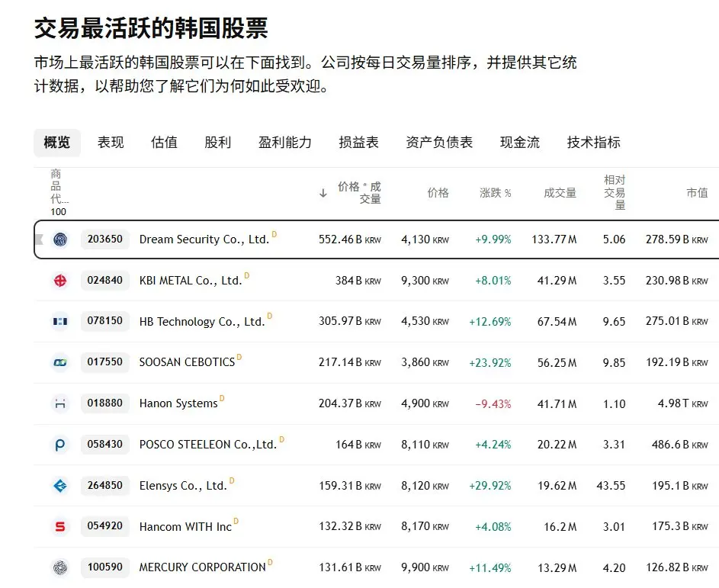Click Hanon Systems 4.98 T KRW market cap
Screen dimensions: 719x588
coord(682,403)
